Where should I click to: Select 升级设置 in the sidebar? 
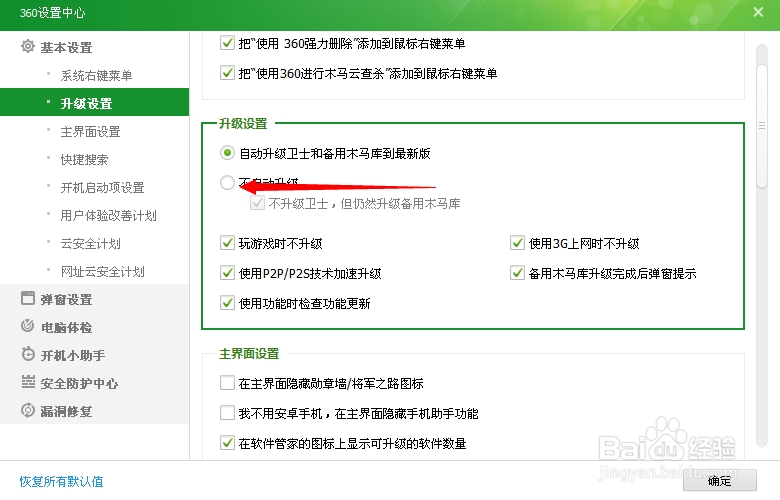[95, 102]
